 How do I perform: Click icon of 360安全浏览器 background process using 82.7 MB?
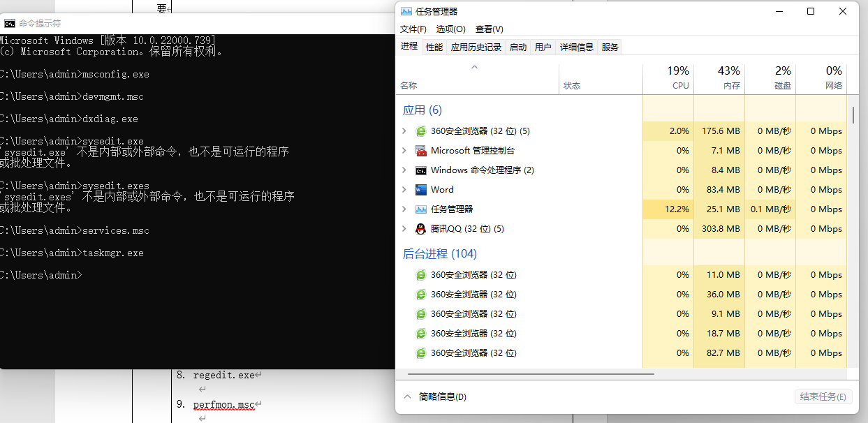[x=421, y=353]
